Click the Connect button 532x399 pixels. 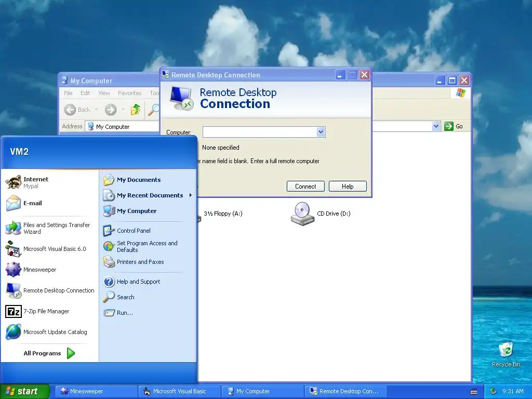pos(305,187)
